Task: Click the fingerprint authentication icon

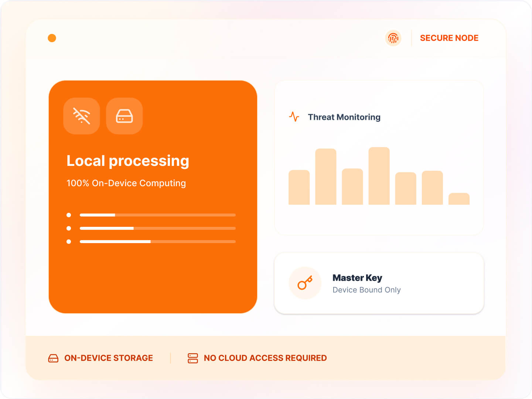Action: pyautogui.click(x=393, y=38)
